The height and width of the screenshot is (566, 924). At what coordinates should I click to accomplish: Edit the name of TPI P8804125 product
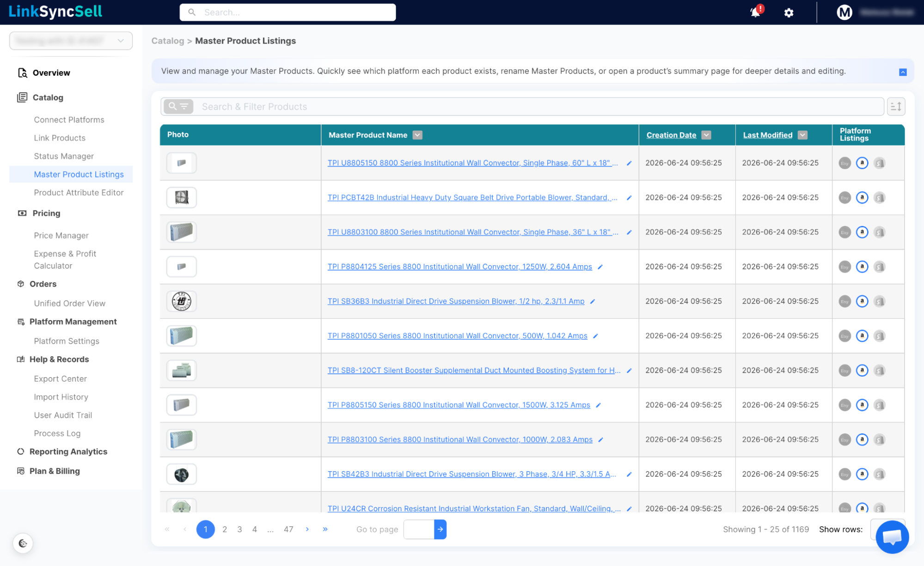pyautogui.click(x=600, y=267)
